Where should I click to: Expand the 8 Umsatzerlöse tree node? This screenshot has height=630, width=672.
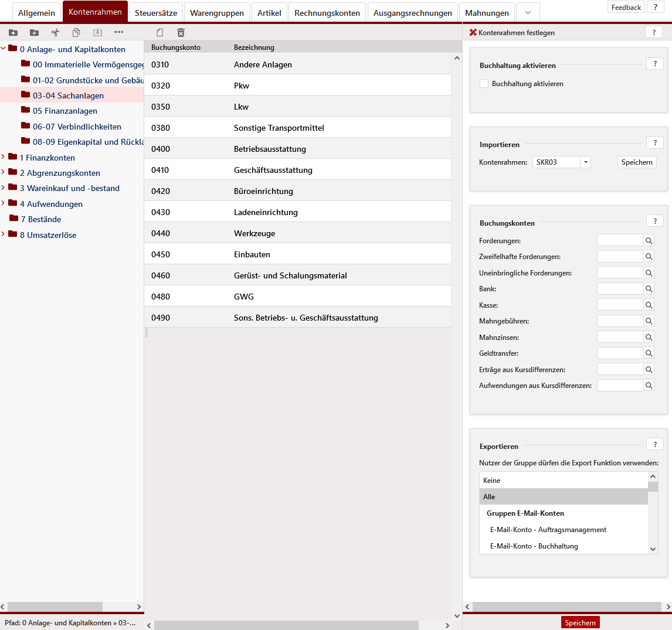coord(4,234)
